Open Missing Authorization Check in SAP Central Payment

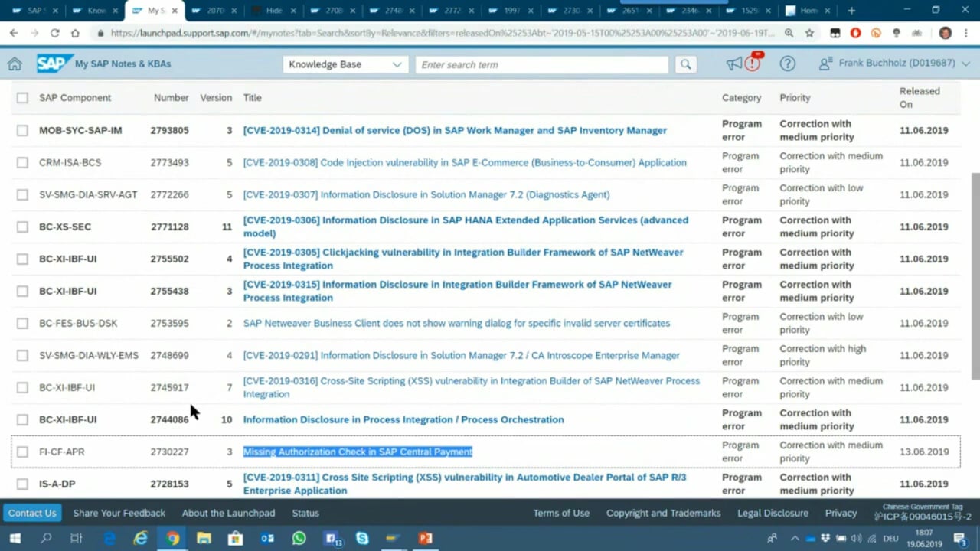(358, 452)
